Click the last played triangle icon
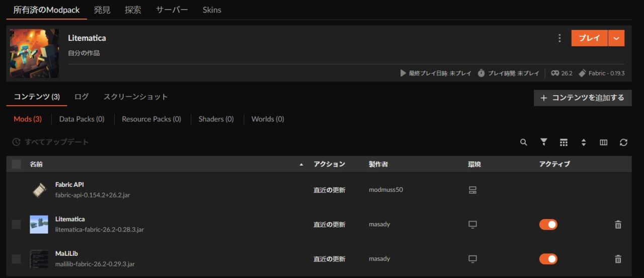644x278 pixels. pyautogui.click(x=403, y=73)
